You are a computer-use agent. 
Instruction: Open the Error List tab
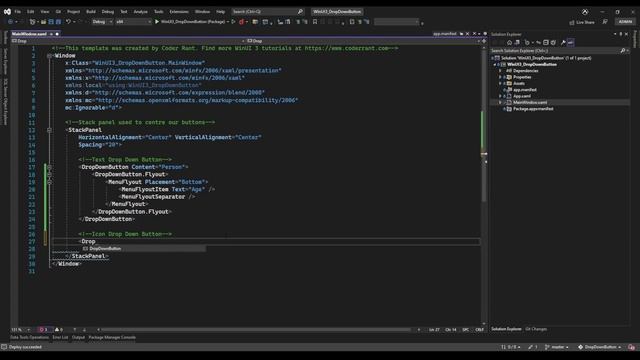click(60, 338)
